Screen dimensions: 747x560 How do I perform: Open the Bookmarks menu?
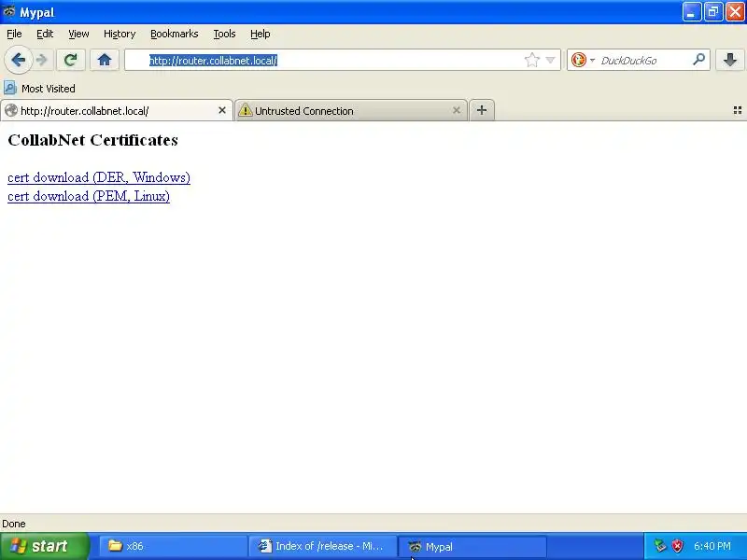coord(175,34)
